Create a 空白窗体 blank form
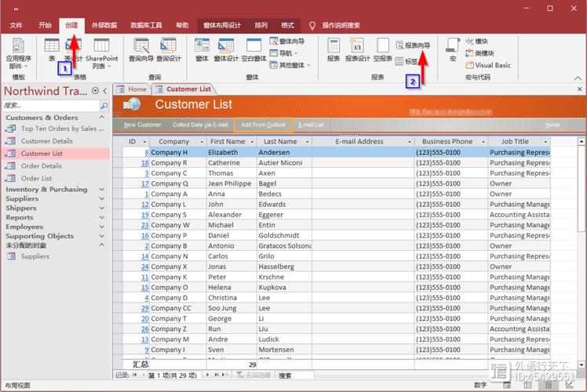Image resolution: width=587 pixels, height=392 pixels. pyautogui.click(x=253, y=49)
